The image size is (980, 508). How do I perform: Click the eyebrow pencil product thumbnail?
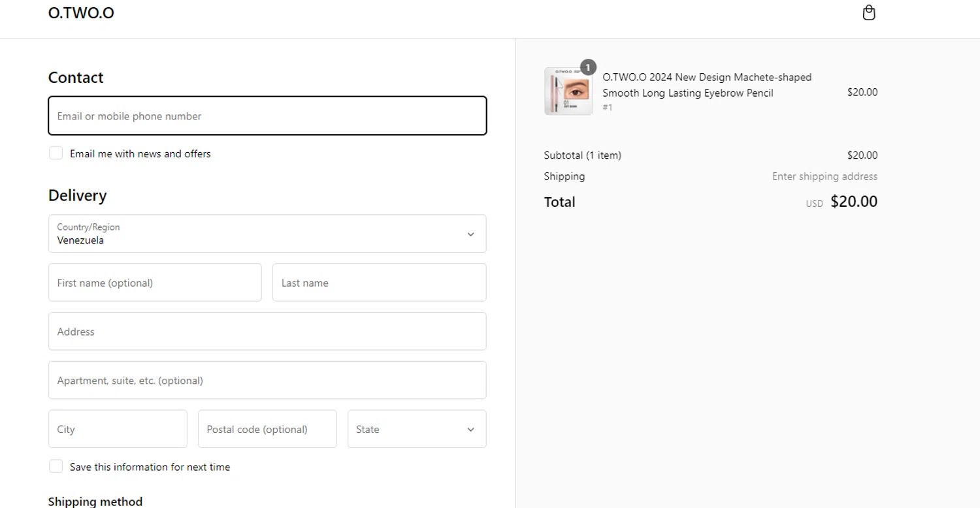568,91
